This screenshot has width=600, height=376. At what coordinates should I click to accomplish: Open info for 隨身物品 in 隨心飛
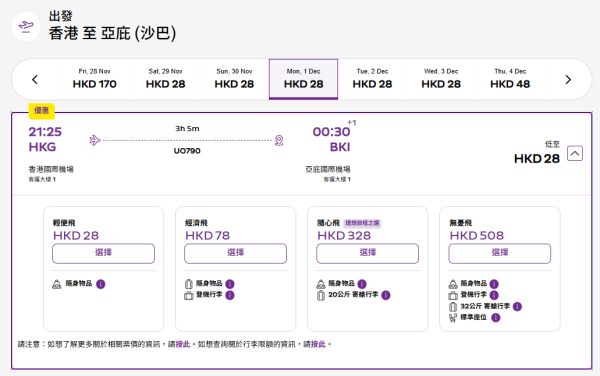362,284
